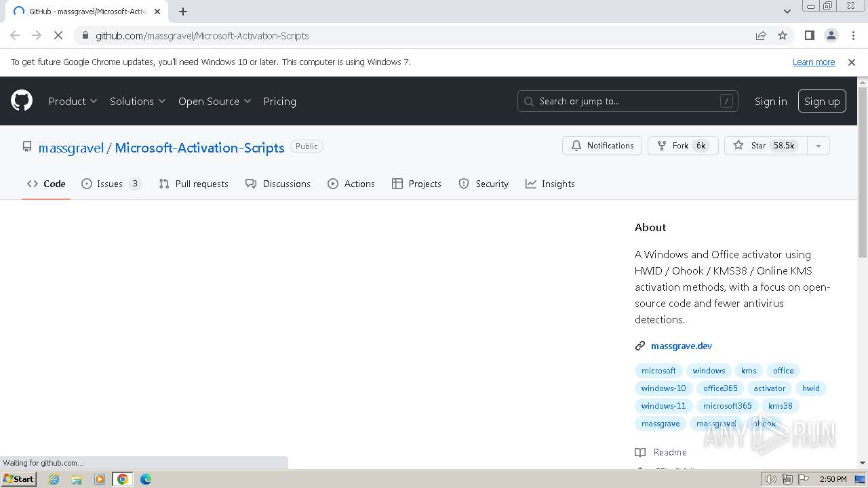The image size is (868, 488).
Task: Select the windows-11 topic tag
Action: 663,406
